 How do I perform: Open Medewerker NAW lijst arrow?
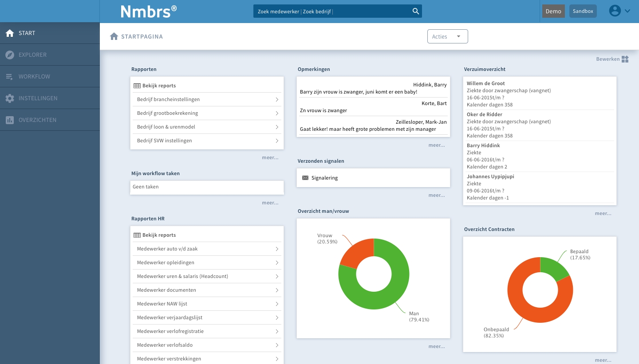pyautogui.click(x=277, y=304)
